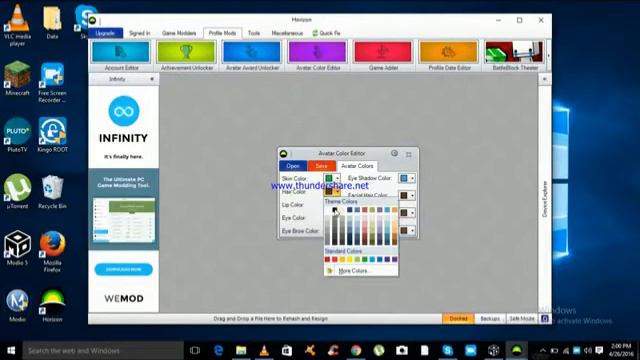This screenshot has height=360, width=640.
Task: Launch the Profile Data Editor tile
Action: tap(449, 56)
